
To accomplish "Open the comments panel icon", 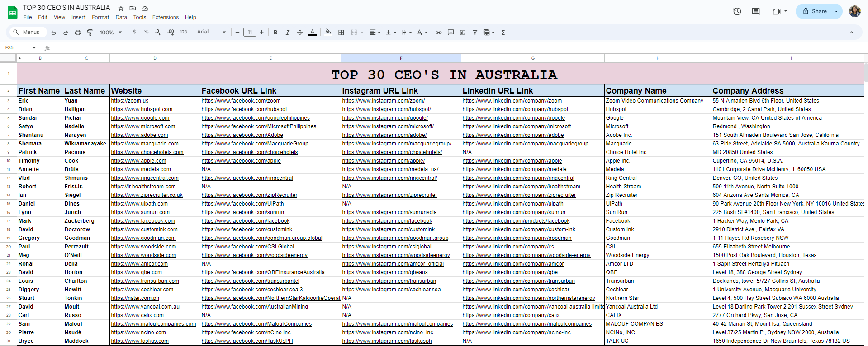I will point(756,11).
